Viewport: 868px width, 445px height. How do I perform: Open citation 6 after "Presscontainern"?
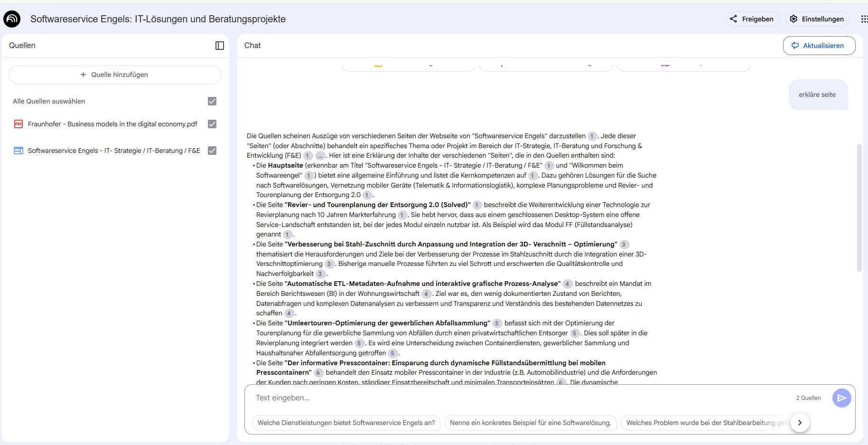click(x=318, y=373)
